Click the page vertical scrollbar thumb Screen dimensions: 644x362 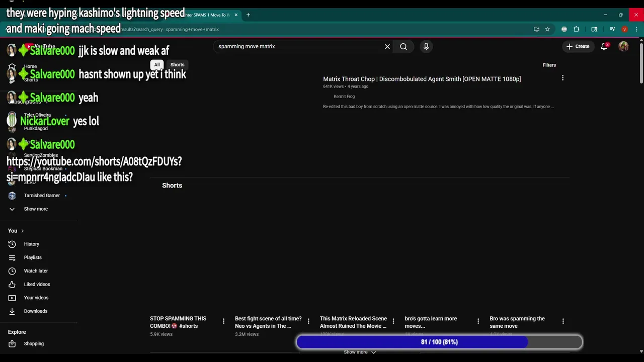[x=641, y=64]
